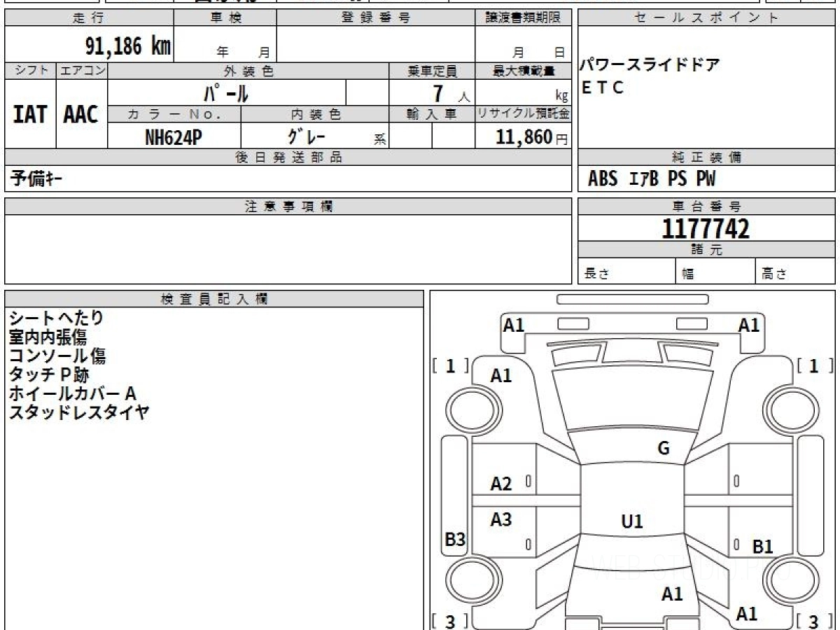Click the 車検 header cell
Screen dimensions: 840x630
coord(225,18)
